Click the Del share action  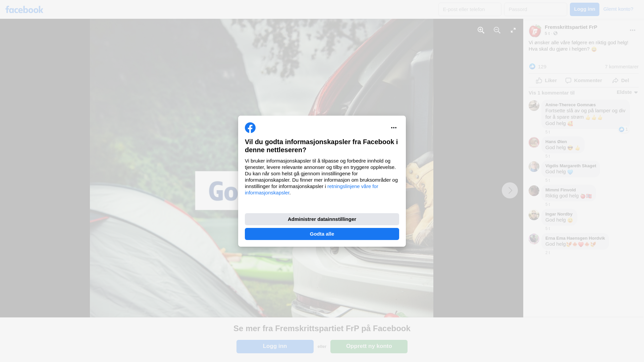(x=620, y=80)
